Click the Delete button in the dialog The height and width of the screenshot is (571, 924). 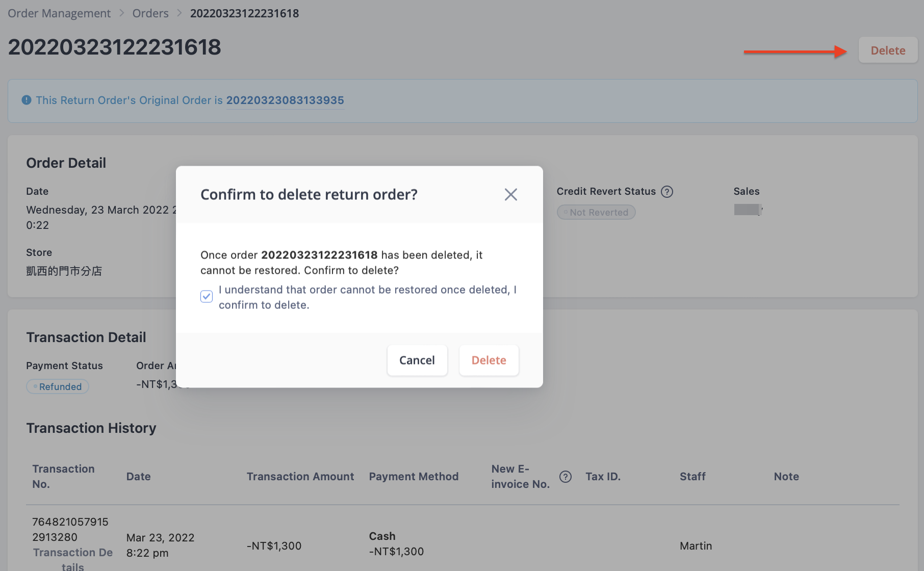point(489,360)
